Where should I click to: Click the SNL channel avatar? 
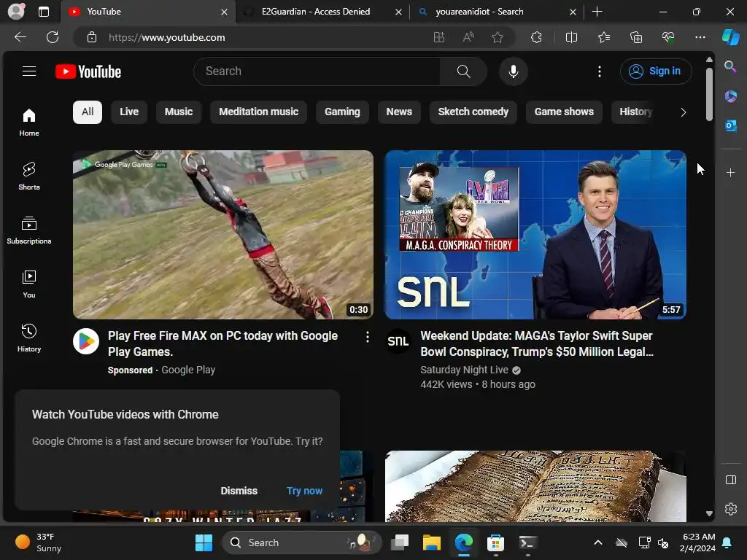(x=398, y=341)
